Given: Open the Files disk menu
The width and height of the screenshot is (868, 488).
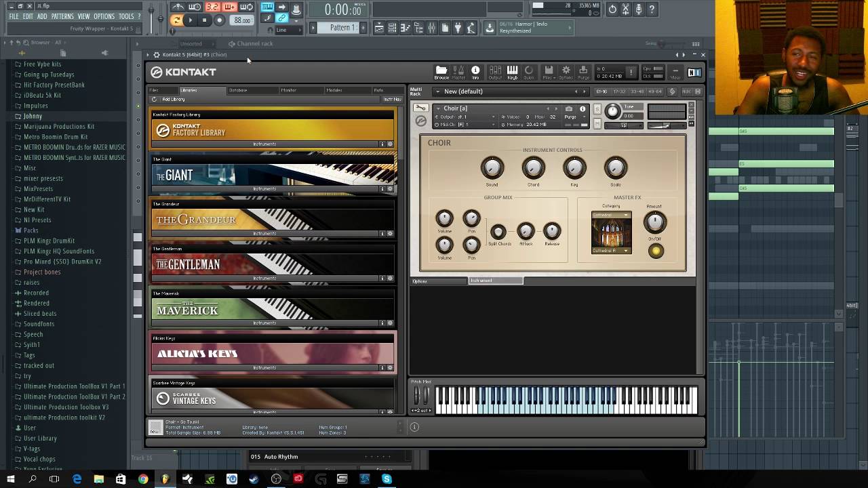Looking at the screenshot, I should [x=549, y=72].
